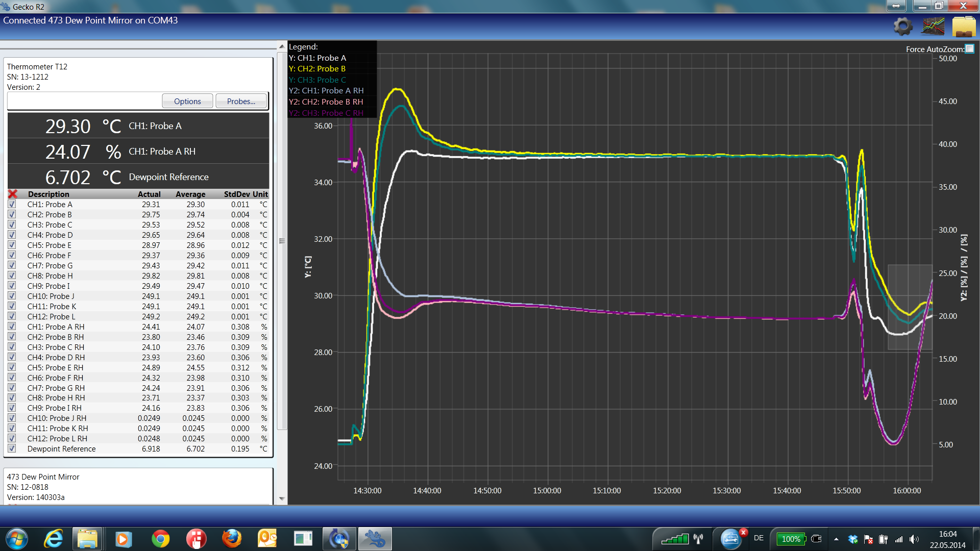The image size is (980, 551).
Task: Click the Dropbox tray icon
Action: (x=852, y=539)
